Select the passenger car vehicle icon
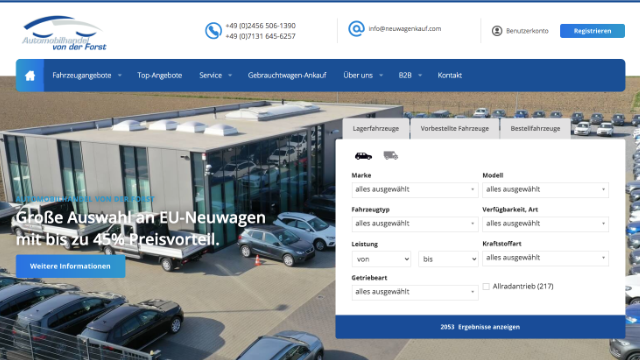This screenshot has width=640, height=360. pos(363,156)
